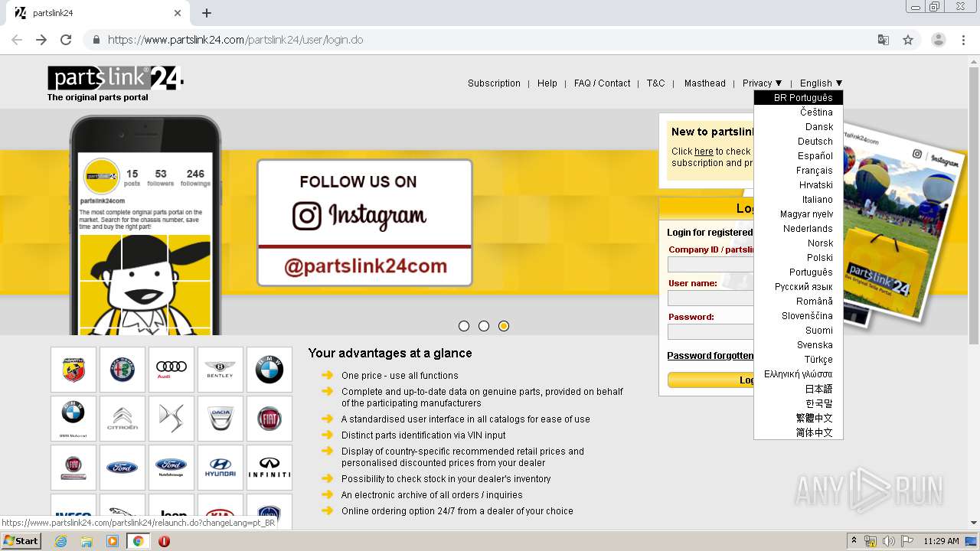Select the Audi logo tile
This screenshot has width=980, height=551.
[x=171, y=370]
